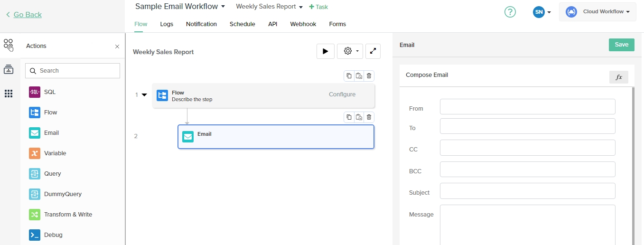Open the help question mark icon
The height and width of the screenshot is (245, 644).
click(x=510, y=12)
